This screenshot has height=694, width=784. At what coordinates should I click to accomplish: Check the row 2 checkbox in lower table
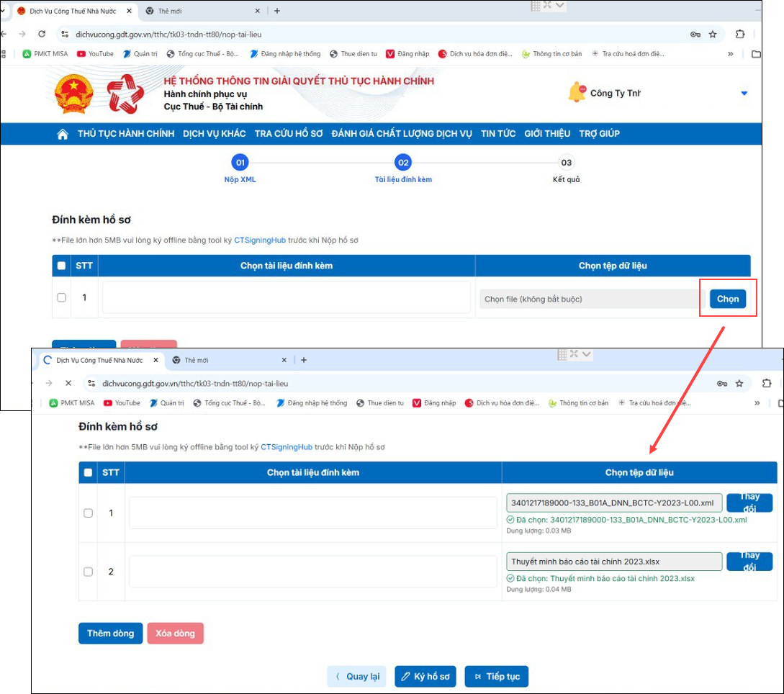pyautogui.click(x=89, y=572)
